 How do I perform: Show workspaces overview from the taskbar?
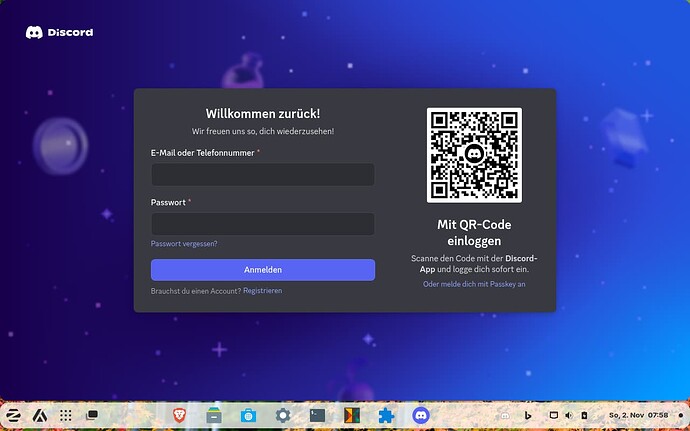click(x=91, y=414)
